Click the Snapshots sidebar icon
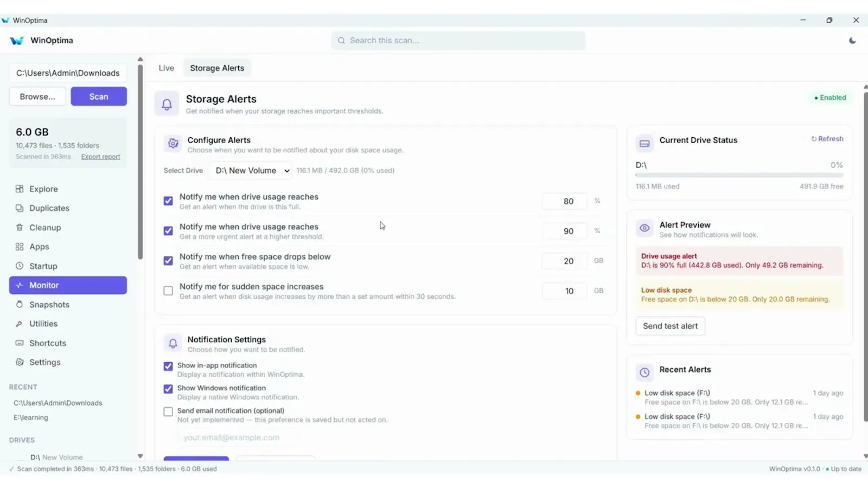The height and width of the screenshot is (488, 868). tap(20, 305)
